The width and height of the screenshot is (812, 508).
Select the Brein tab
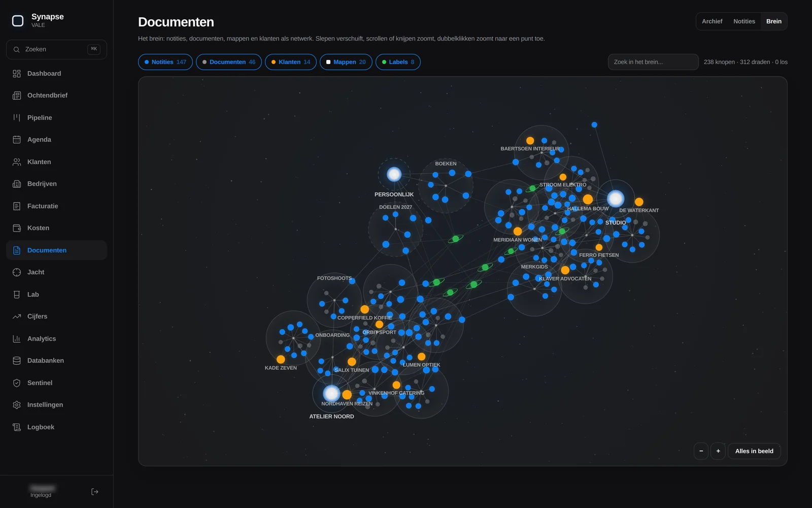tap(774, 21)
